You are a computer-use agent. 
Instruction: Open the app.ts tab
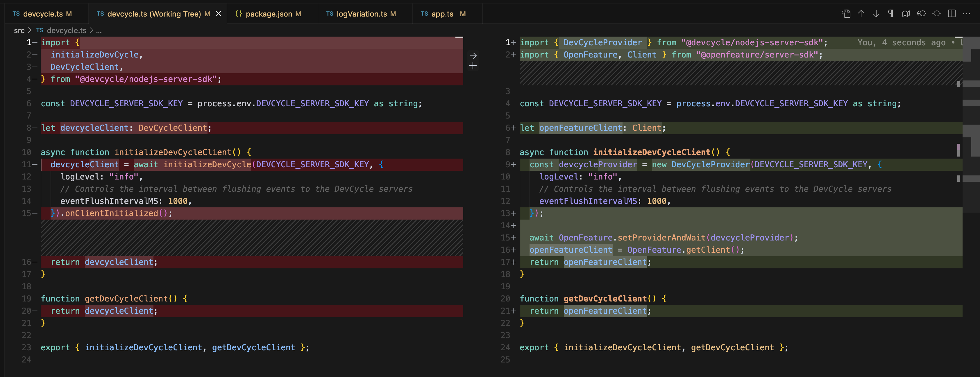(x=442, y=14)
